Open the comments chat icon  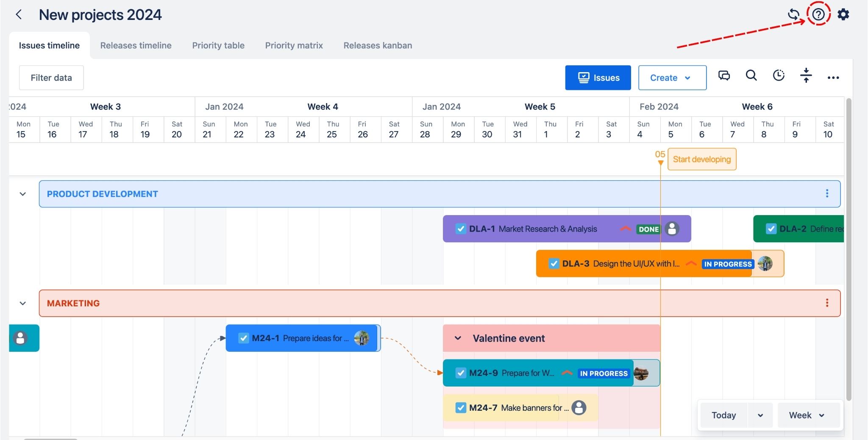coord(724,76)
